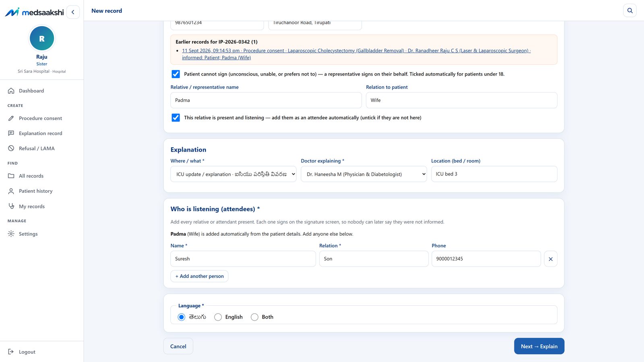The height and width of the screenshot is (362, 644).
Task: Click the attendee Relation field containing Son
Action: pos(374,259)
